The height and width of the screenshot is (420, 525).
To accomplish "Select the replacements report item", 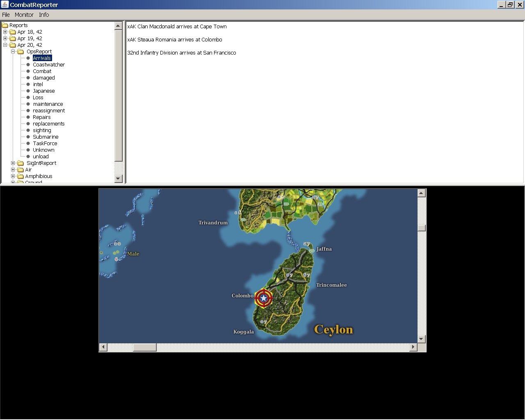I will point(48,124).
